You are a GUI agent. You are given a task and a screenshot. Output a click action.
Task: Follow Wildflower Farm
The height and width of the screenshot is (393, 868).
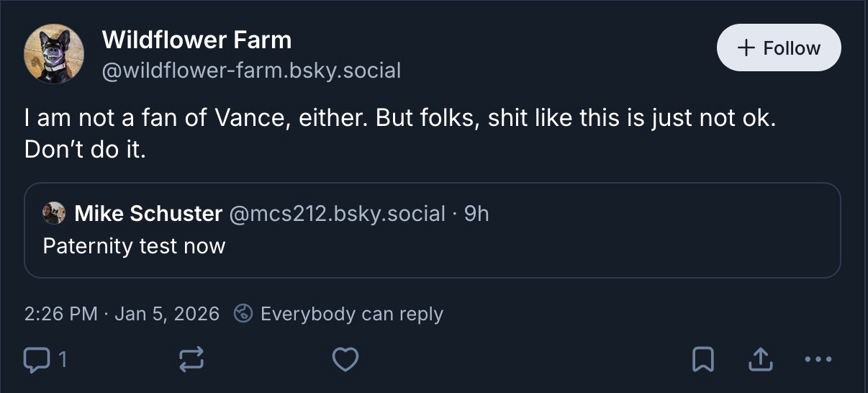click(x=779, y=48)
